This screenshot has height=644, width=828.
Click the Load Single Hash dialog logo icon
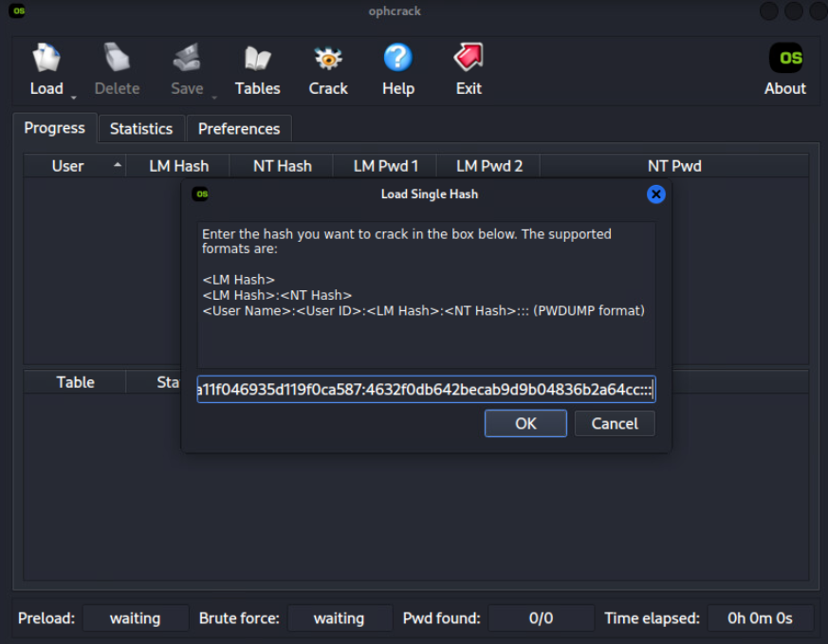click(201, 194)
